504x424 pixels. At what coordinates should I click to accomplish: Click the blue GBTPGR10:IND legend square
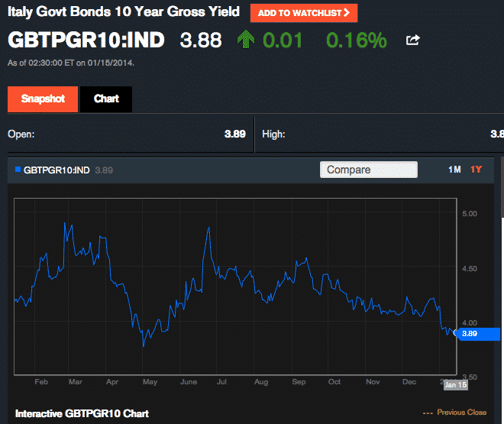click(x=18, y=170)
